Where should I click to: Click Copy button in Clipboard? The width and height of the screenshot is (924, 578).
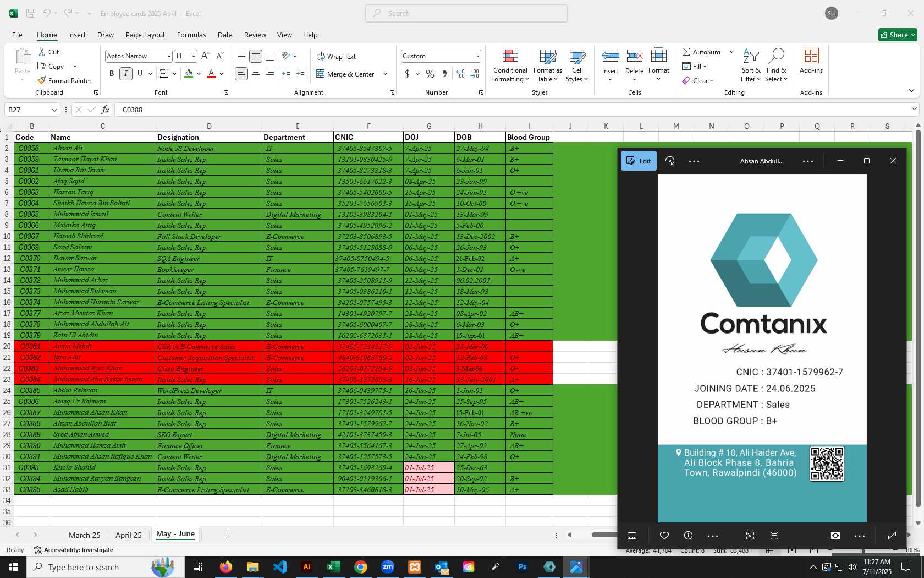coord(51,66)
